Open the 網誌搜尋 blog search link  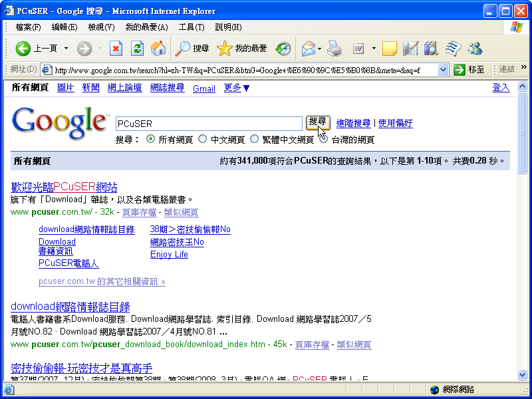[168, 88]
